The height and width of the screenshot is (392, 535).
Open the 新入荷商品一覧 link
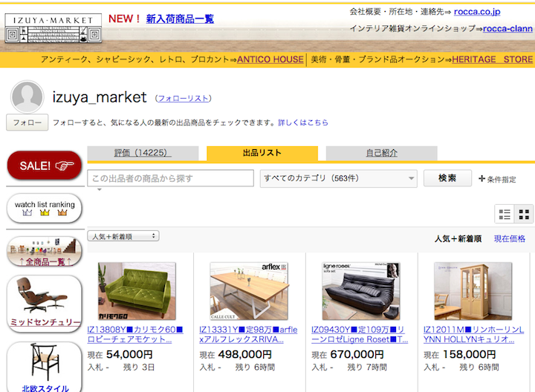point(180,19)
